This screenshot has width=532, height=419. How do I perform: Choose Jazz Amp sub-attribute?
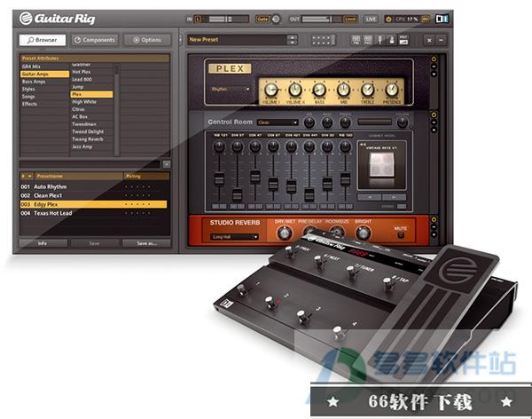tap(91, 146)
